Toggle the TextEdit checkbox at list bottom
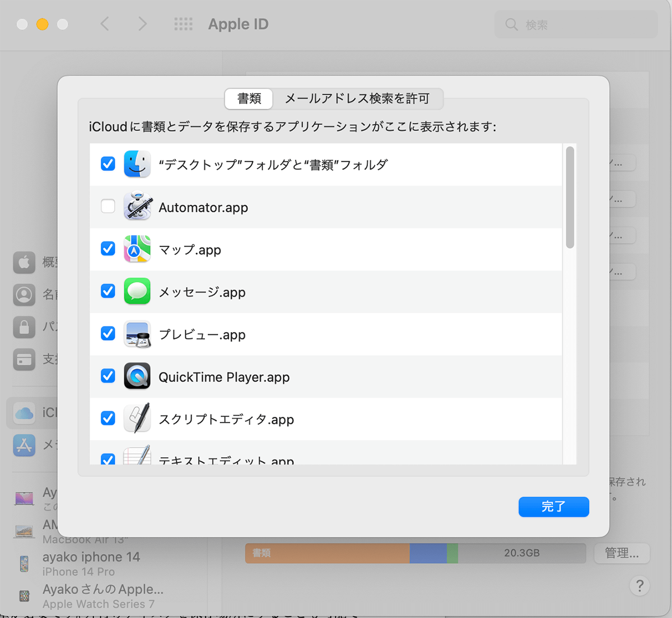 pos(108,459)
